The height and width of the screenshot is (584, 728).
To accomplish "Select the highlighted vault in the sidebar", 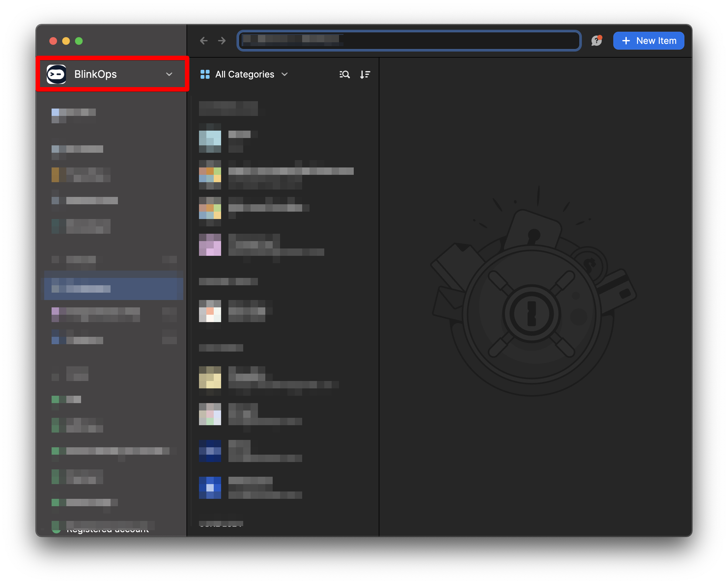I will click(113, 288).
